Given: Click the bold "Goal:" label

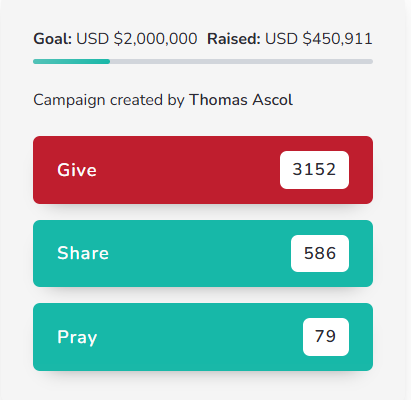Looking at the screenshot, I should (52, 39).
